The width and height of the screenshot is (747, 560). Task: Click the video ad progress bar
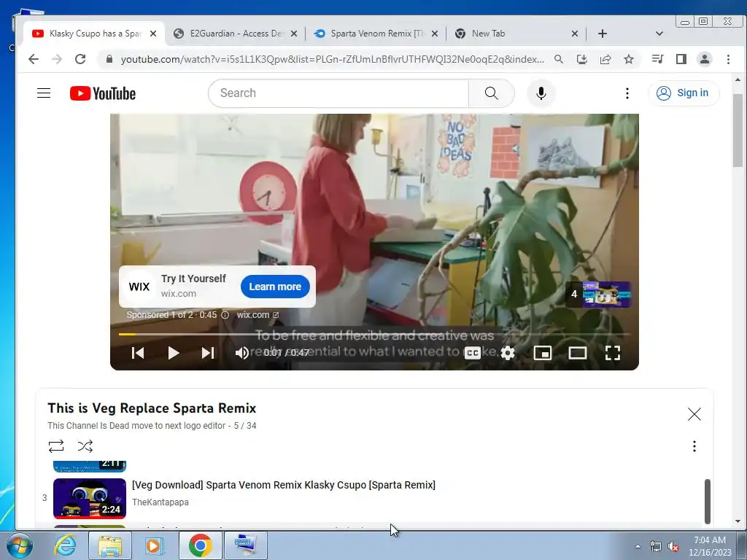(x=374, y=334)
